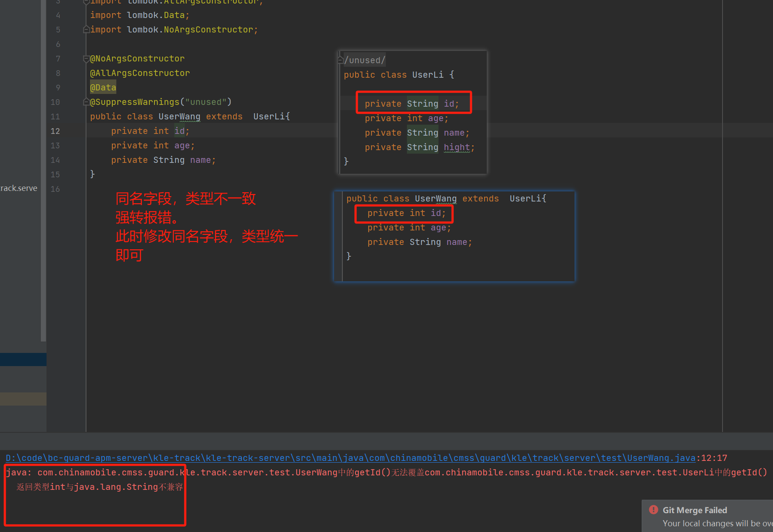This screenshot has height=532, width=773.
Task: Click gutter line number 12
Action: coord(55,131)
